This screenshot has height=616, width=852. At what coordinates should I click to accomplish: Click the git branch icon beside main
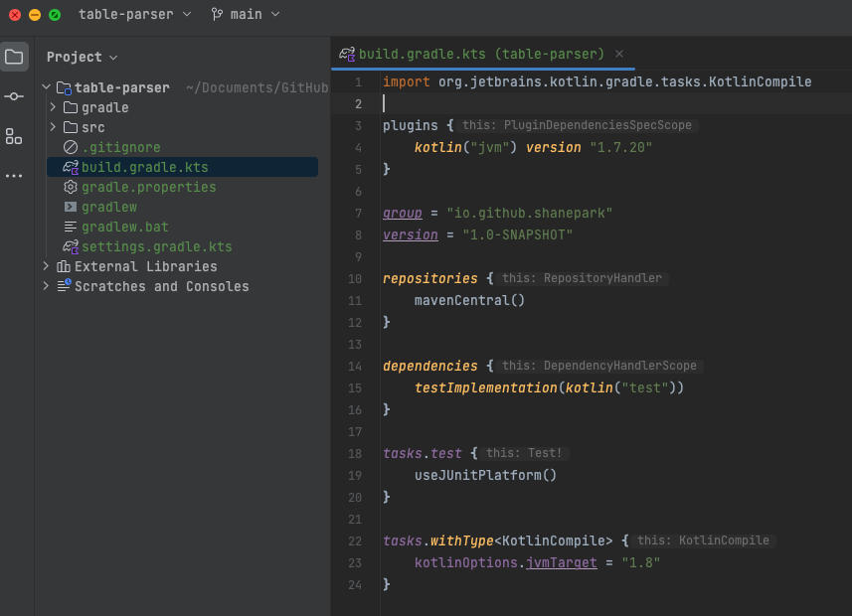[217, 14]
